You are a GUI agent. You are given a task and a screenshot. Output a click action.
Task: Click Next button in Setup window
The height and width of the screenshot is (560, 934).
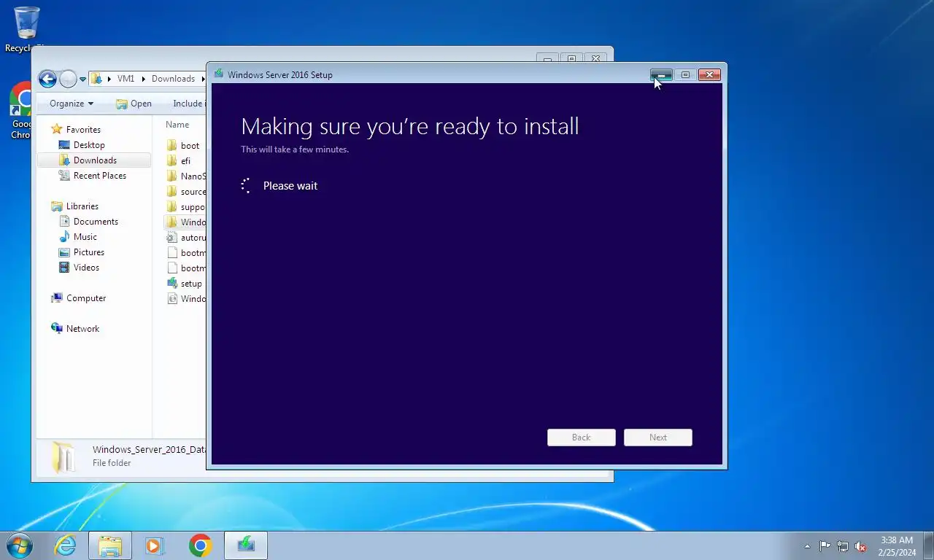(658, 437)
